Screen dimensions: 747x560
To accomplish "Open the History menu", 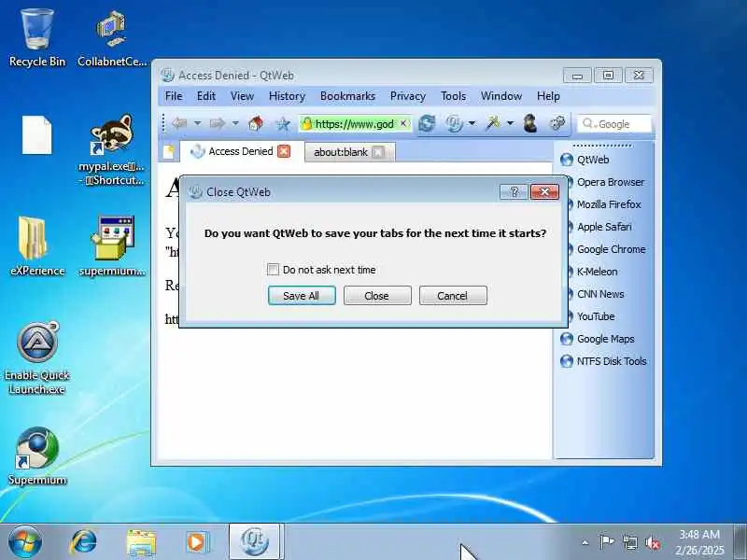I will tap(287, 96).
